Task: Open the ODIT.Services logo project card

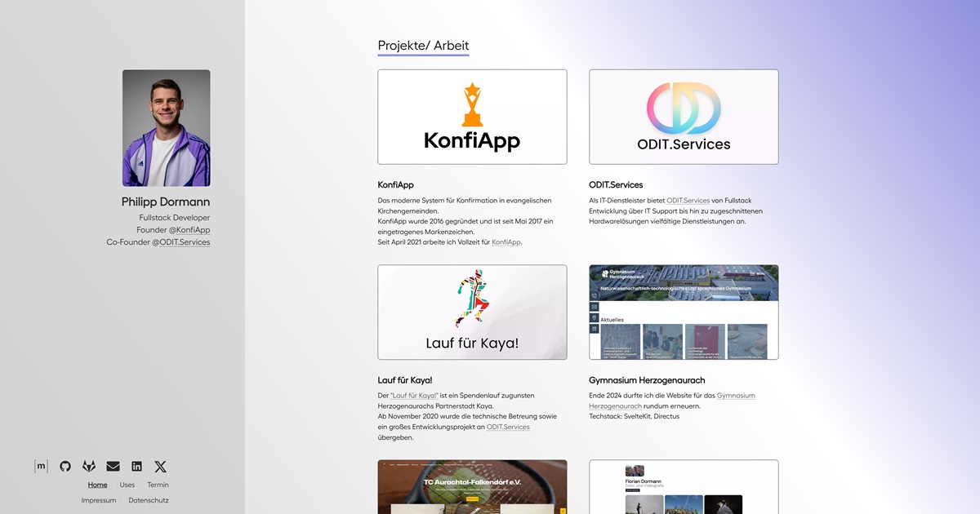Action: [x=684, y=117]
